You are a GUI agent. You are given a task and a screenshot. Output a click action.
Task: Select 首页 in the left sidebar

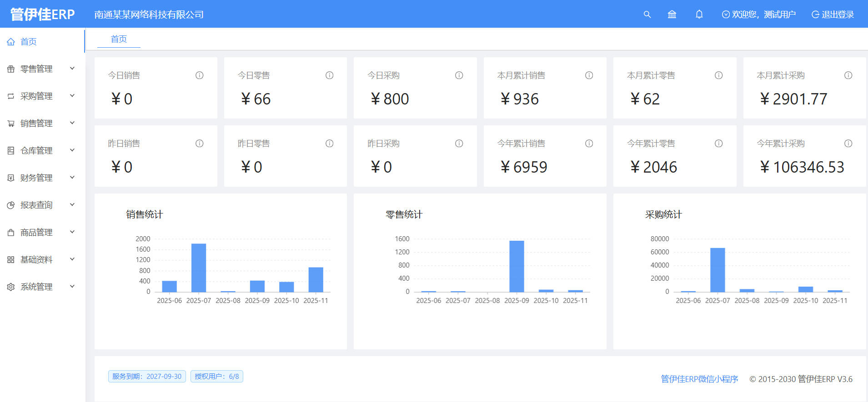28,42
